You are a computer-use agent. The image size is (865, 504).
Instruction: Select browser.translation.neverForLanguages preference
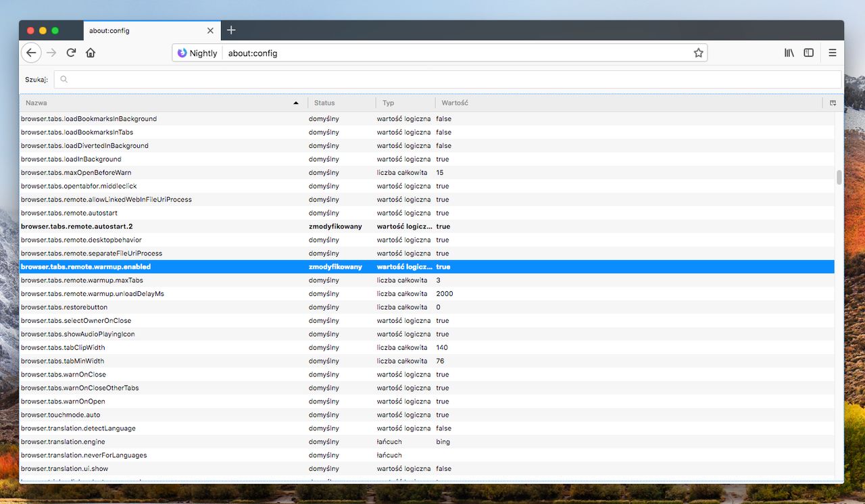point(427,455)
